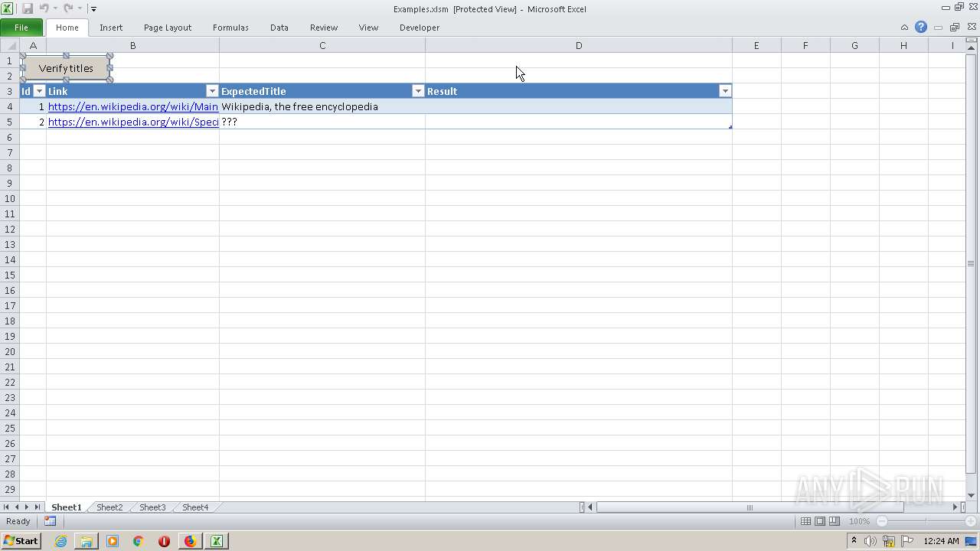
Task: Open the Result column filter dropdown
Action: [x=724, y=91]
